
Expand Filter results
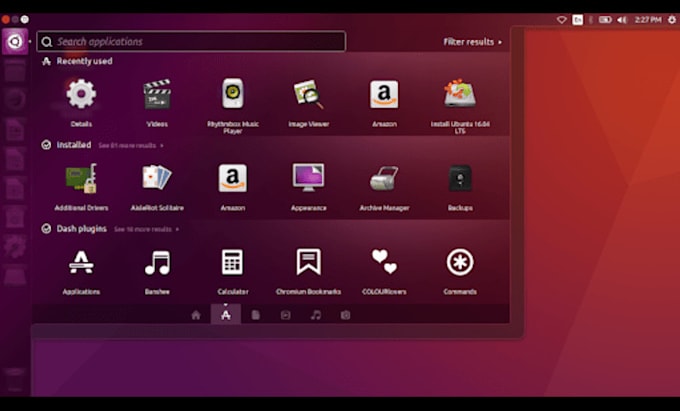(472, 42)
